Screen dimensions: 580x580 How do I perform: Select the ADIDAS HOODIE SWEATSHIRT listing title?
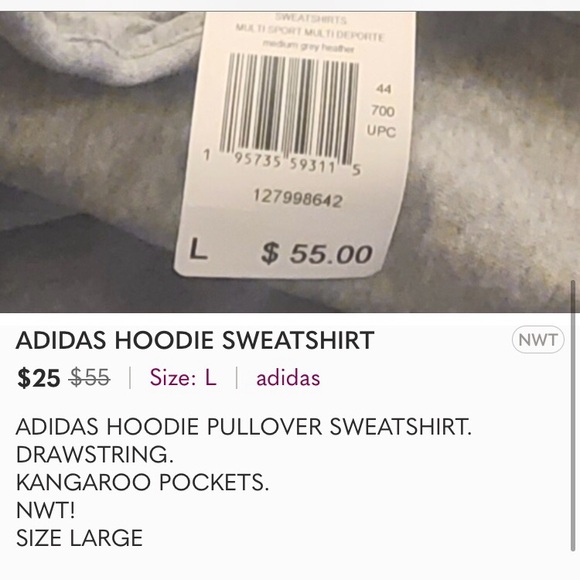point(195,340)
